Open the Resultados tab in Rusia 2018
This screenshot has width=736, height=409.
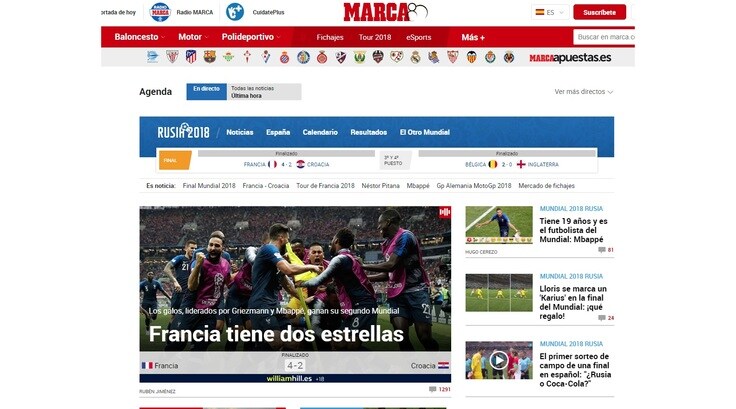368,132
